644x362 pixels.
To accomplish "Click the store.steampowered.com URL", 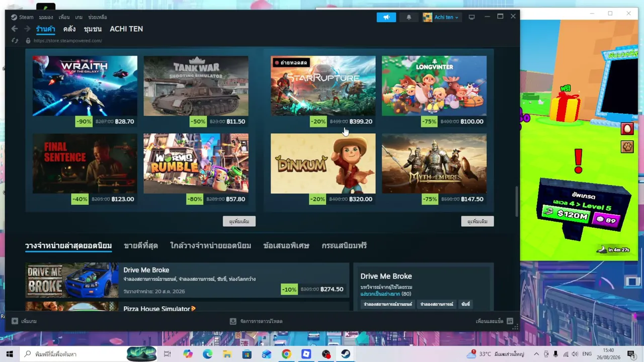I will click(x=67, y=41).
